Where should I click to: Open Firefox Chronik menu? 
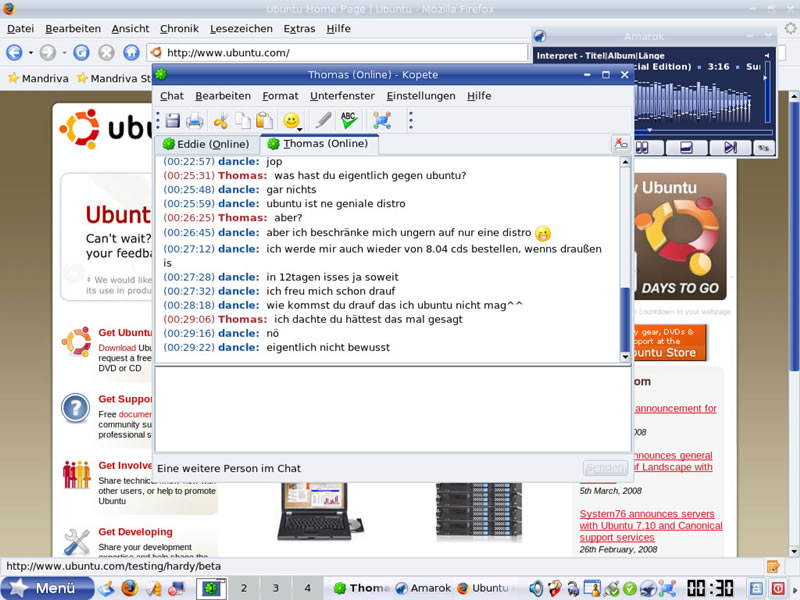pyautogui.click(x=179, y=29)
